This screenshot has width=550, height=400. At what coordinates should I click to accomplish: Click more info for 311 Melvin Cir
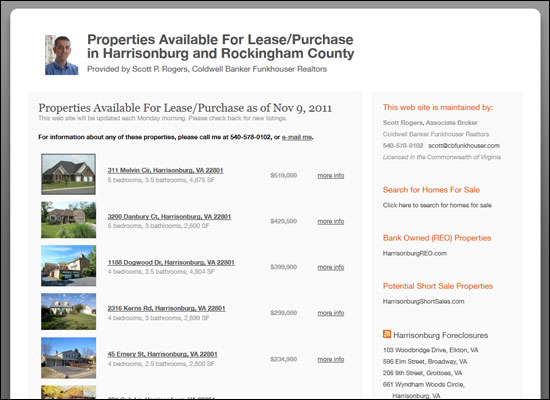coord(331,175)
